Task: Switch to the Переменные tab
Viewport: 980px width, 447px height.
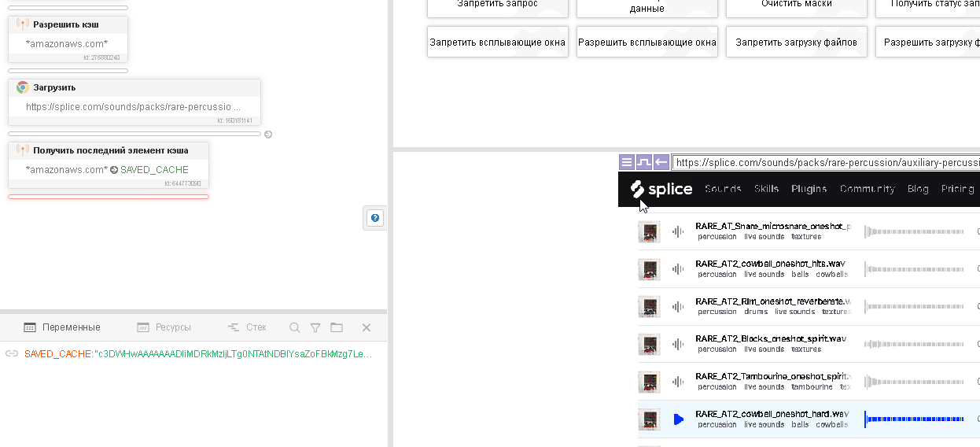Action: (62, 327)
